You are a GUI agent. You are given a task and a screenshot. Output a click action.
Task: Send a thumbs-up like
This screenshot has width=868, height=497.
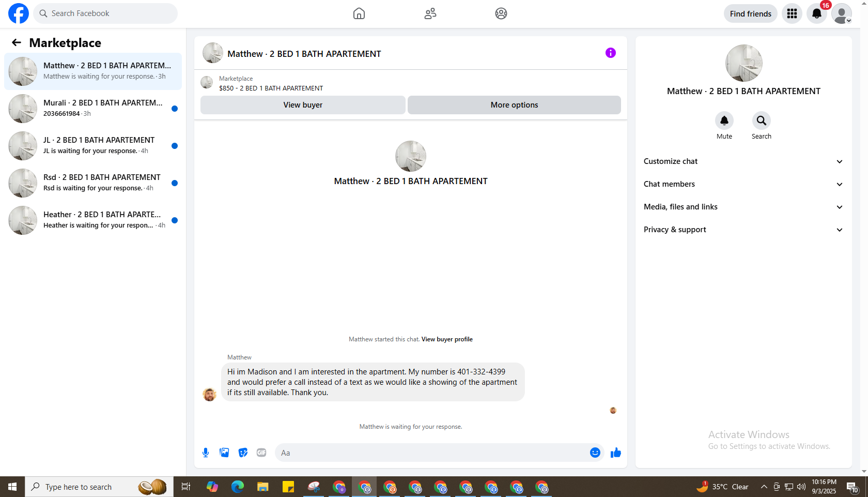[616, 453]
